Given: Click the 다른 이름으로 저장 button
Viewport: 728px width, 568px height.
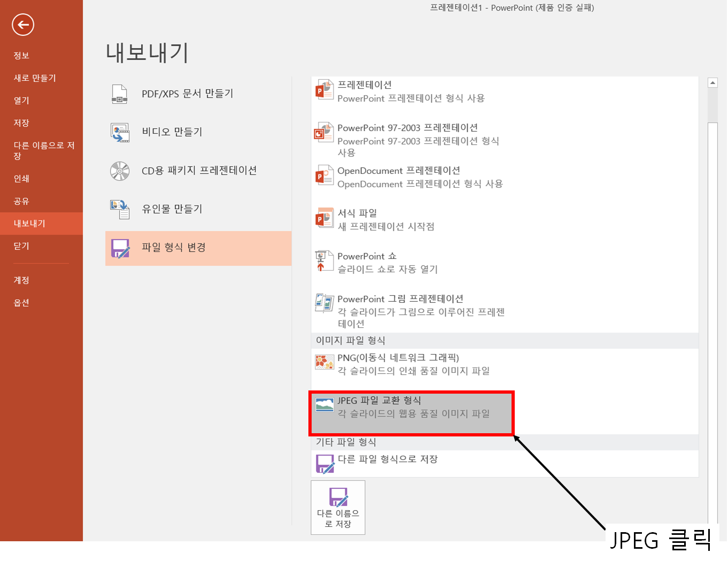Looking at the screenshot, I should [338, 508].
